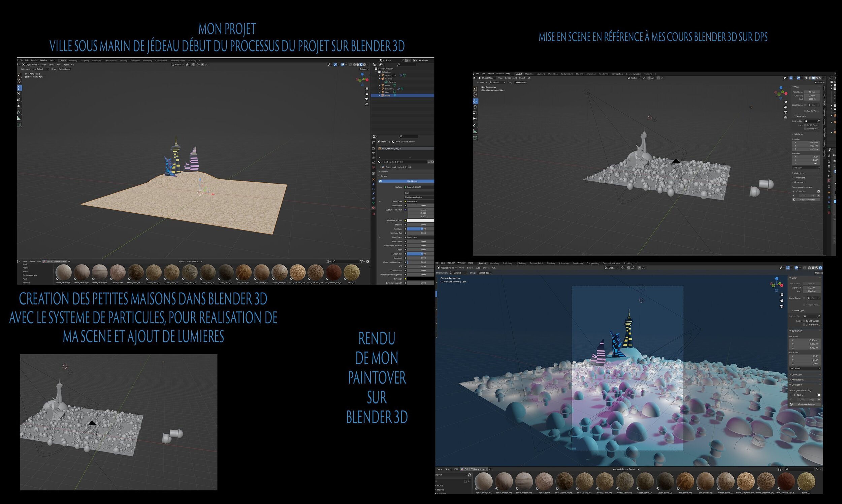Click fake user shield icon beside mud_cracked_dry_03 material
842x504 pixels.
[x=429, y=162]
